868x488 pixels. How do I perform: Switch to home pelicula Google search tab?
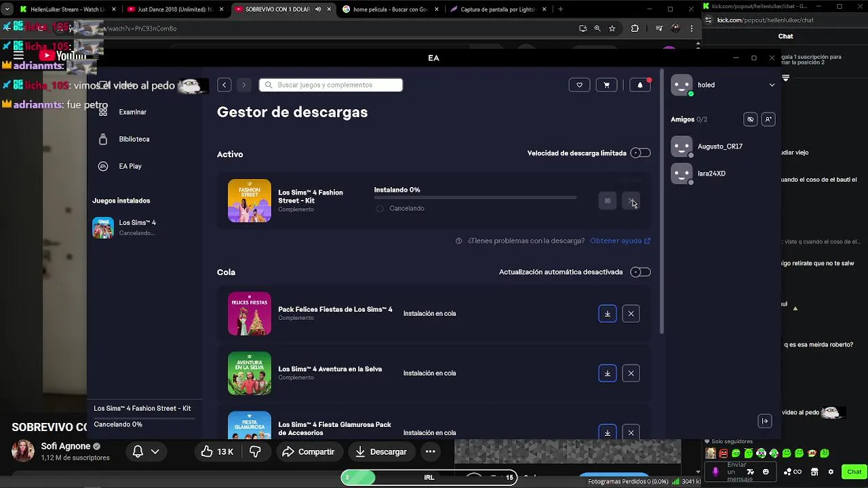(x=389, y=9)
